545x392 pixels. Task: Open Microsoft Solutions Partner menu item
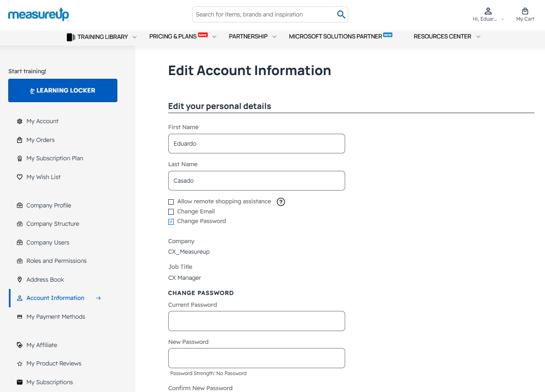pos(336,37)
